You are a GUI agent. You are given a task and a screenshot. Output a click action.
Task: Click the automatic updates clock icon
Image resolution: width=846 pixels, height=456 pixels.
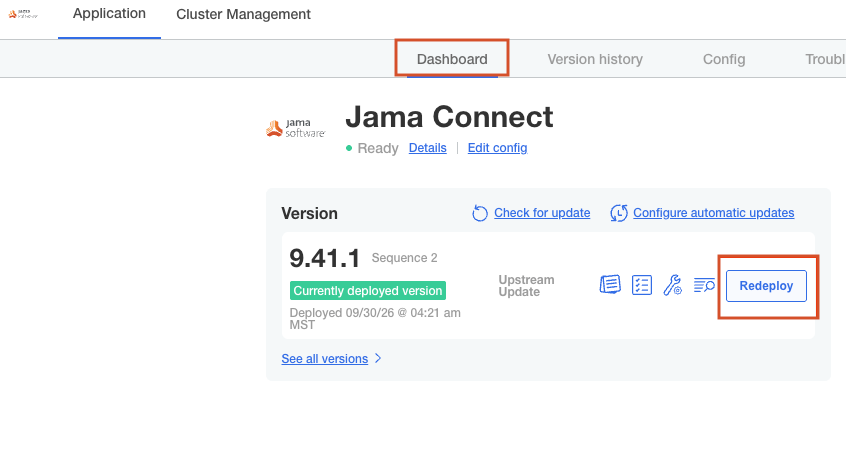coord(619,213)
